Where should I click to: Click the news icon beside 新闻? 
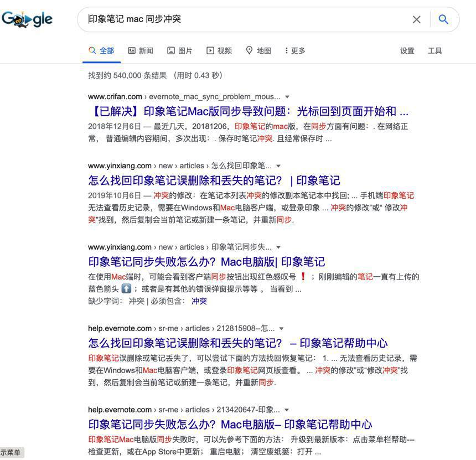click(131, 50)
